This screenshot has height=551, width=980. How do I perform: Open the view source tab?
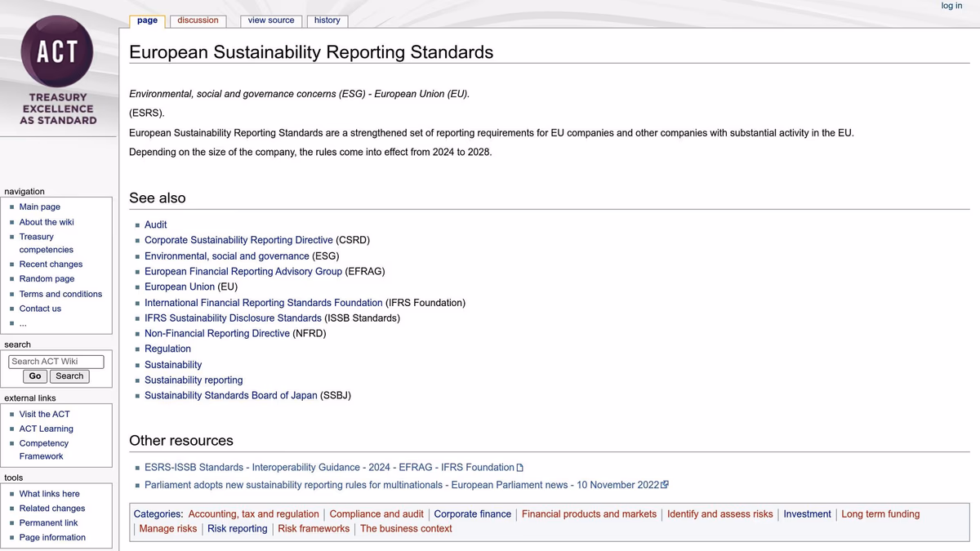click(x=270, y=20)
